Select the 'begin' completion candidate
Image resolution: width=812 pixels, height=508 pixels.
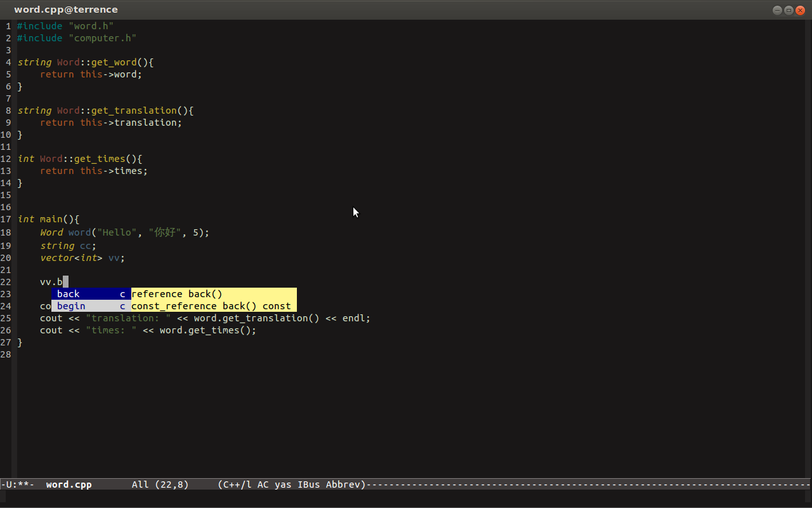(71, 305)
